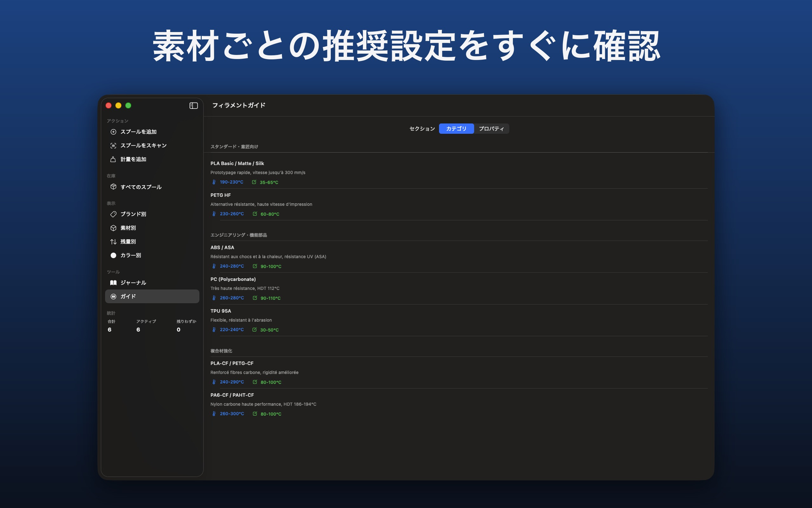Screen dimensions: 812x508
Task: Click the ABS / ASA entry title
Action: [x=222, y=248]
